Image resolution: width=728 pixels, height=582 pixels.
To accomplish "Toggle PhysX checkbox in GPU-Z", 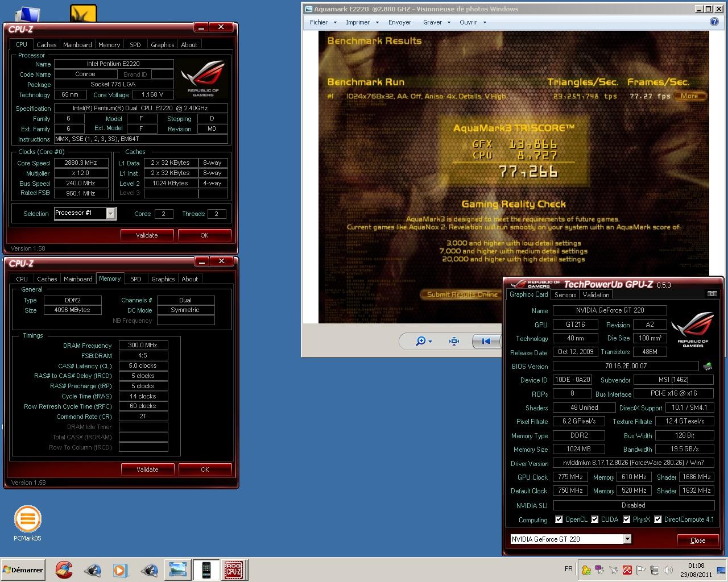I will pos(627,519).
